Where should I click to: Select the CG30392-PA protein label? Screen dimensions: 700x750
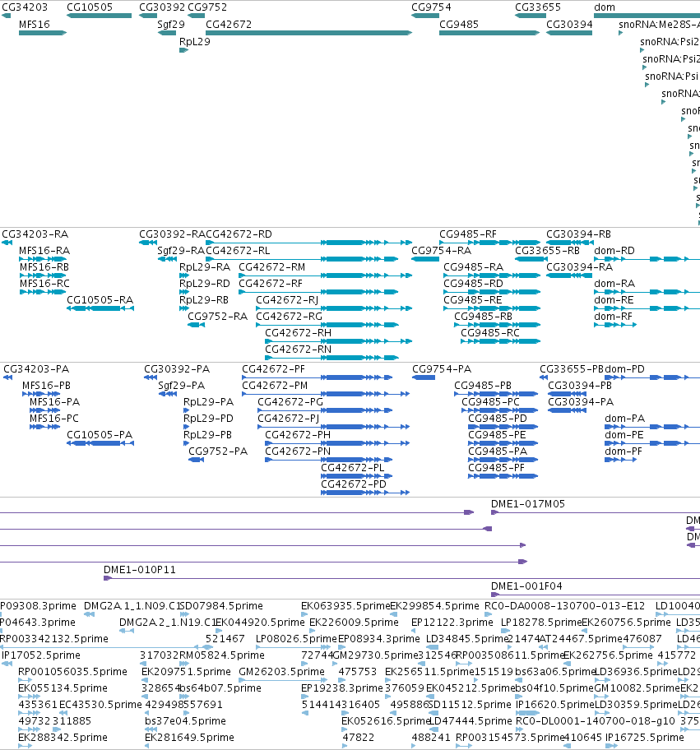(x=177, y=369)
